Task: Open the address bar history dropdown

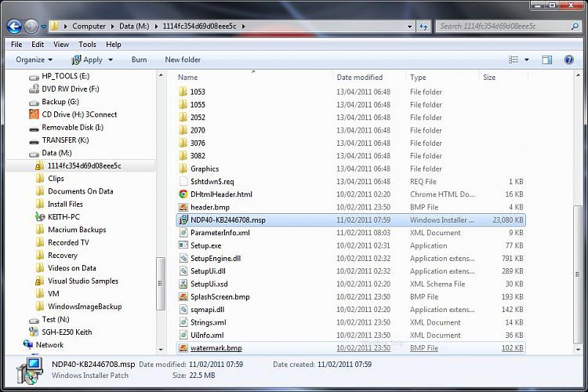Action: [x=409, y=27]
